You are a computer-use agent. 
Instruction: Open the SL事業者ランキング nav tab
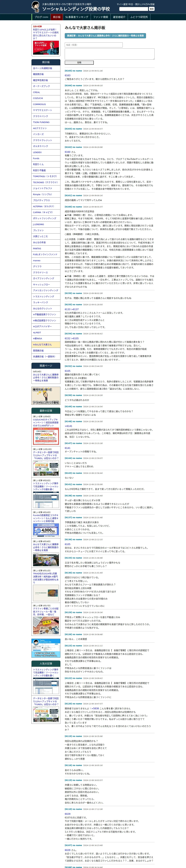(x=77, y=17)
